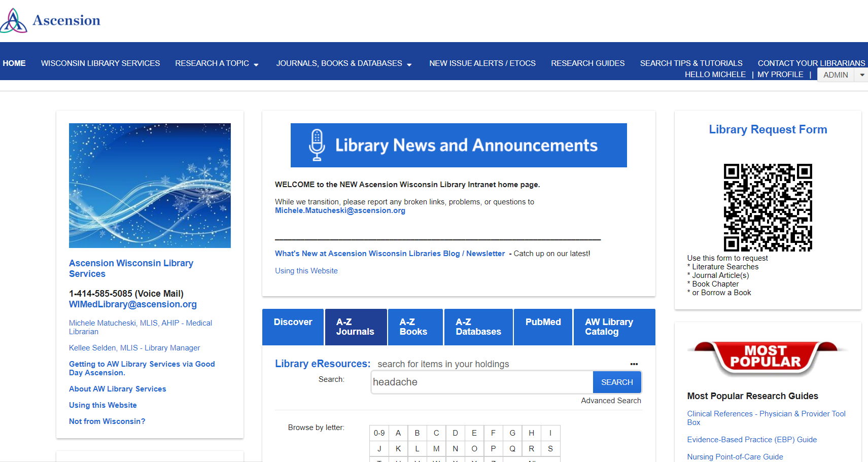
Task: Browse by letter B
Action: [x=417, y=433]
